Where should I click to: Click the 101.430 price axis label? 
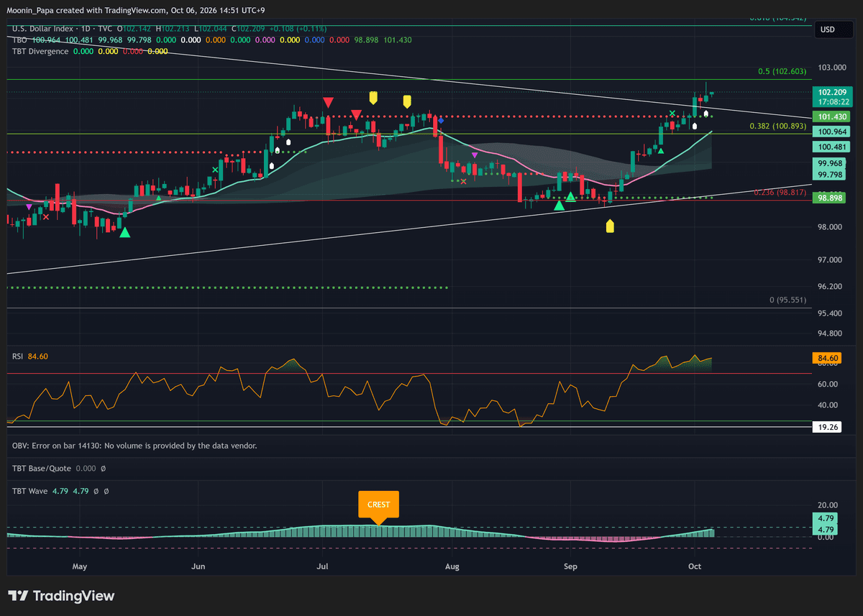[831, 116]
